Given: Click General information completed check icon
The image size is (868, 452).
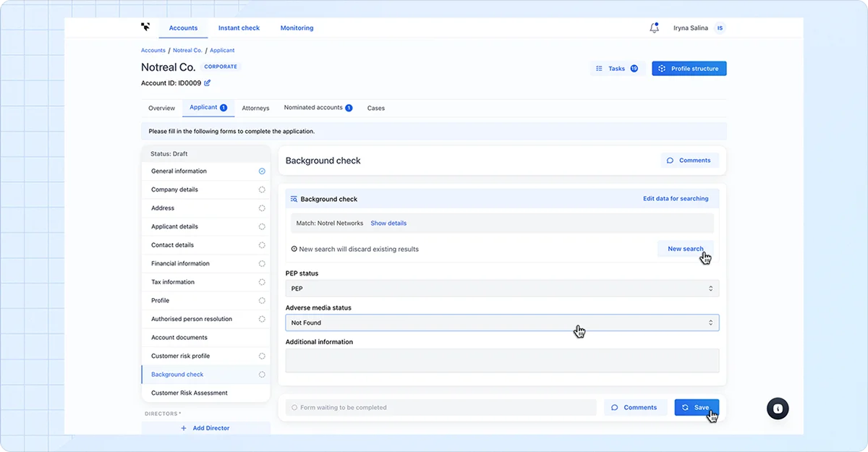Looking at the screenshot, I should click(x=262, y=171).
